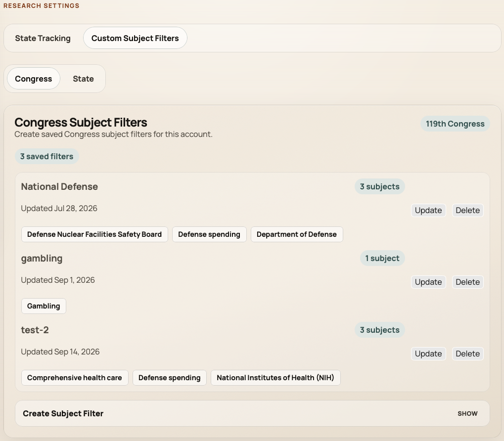Delete the National Defense filter
The height and width of the screenshot is (441, 504).
(x=468, y=211)
